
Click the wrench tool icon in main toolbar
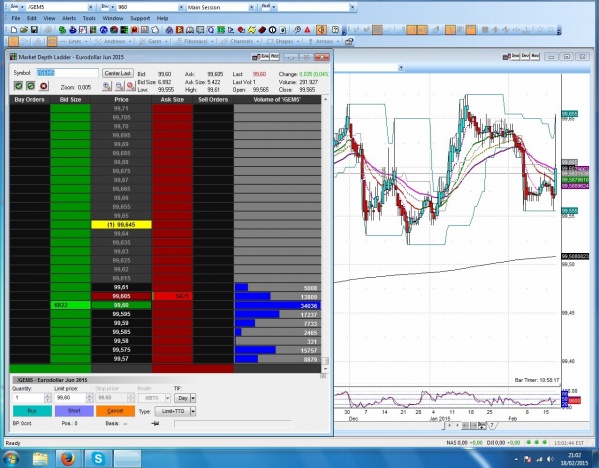click(x=297, y=30)
